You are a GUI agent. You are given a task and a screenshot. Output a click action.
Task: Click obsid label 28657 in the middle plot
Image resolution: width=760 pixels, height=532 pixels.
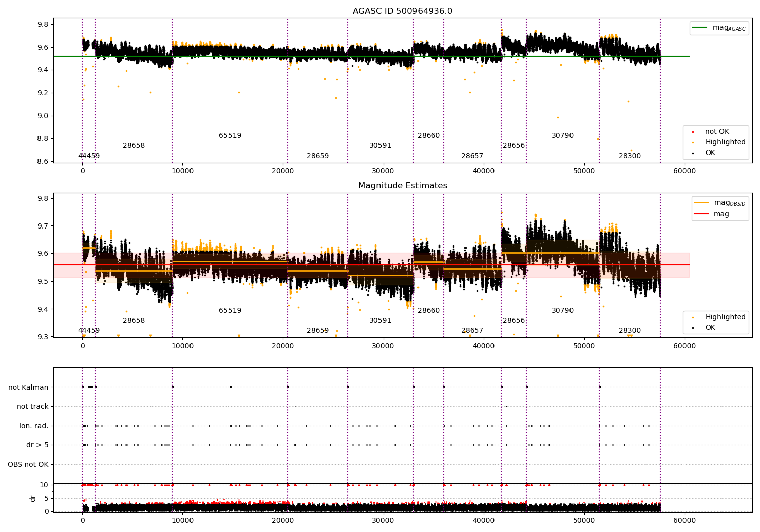pos(472,331)
